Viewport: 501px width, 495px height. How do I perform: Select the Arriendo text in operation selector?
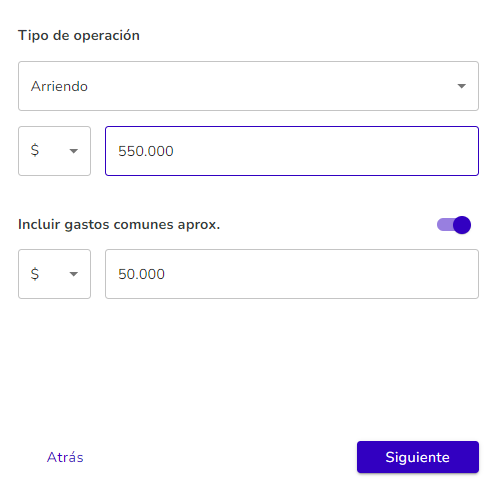coord(59,86)
